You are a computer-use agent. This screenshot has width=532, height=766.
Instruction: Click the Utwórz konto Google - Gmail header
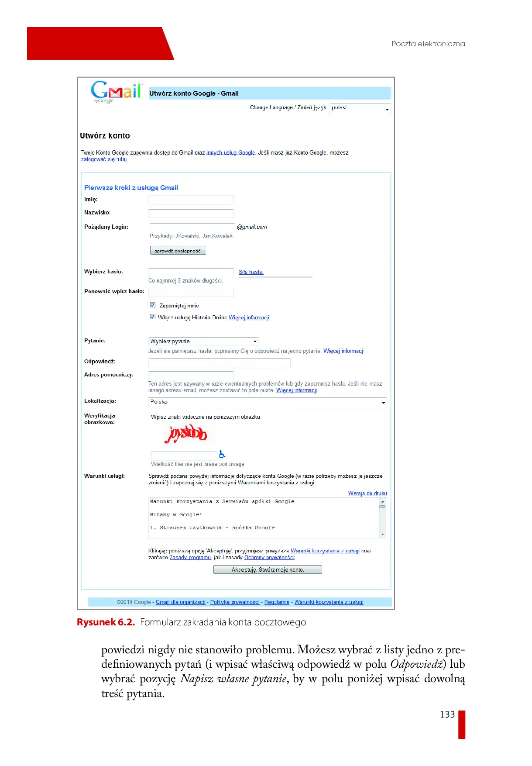pyautogui.click(x=269, y=93)
